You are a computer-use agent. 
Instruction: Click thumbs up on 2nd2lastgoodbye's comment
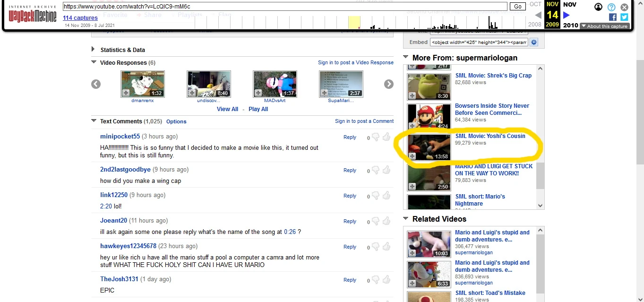(386, 170)
